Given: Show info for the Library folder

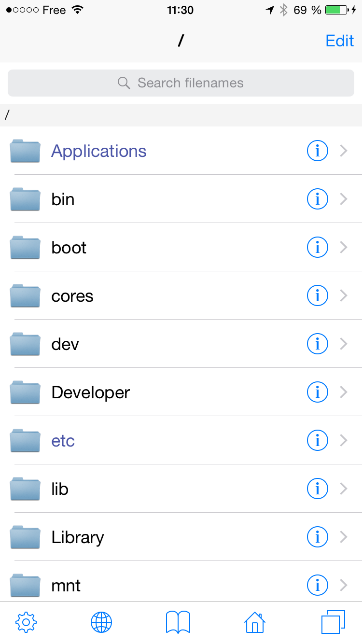Looking at the screenshot, I should [x=318, y=537].
